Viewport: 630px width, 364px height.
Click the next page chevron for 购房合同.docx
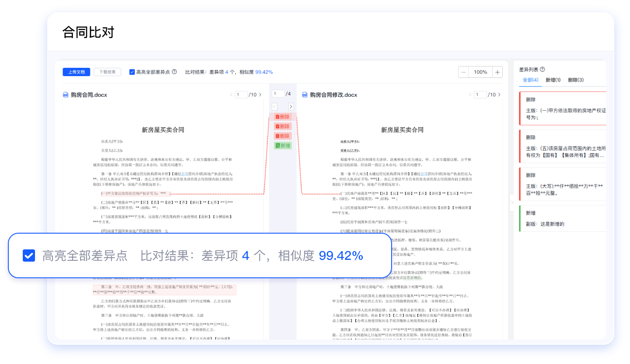click(260, 94)
